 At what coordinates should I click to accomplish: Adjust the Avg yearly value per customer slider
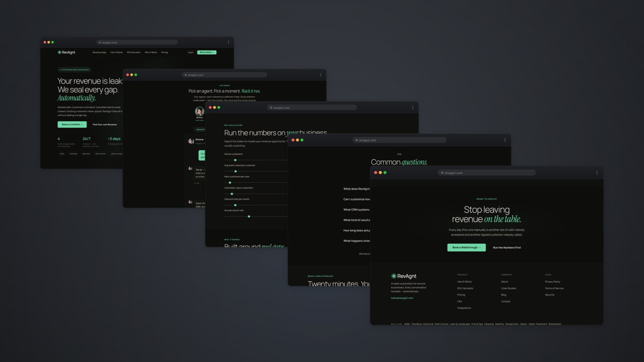click(x=235, y=171)
